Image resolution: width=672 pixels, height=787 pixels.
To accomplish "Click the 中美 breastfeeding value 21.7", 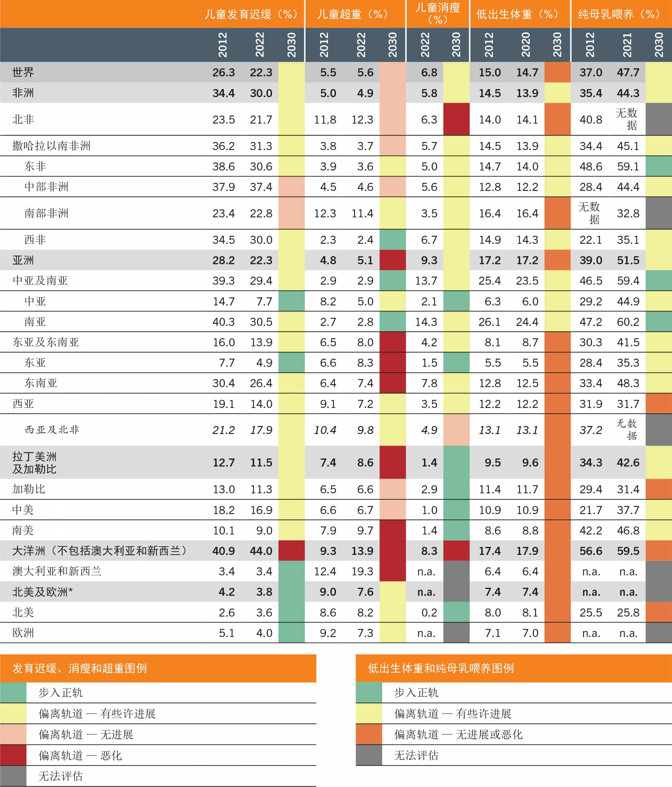I will [591, 509].
